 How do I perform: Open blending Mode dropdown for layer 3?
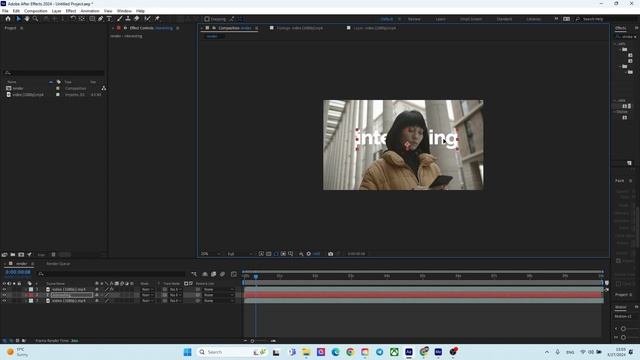(147, 301)
